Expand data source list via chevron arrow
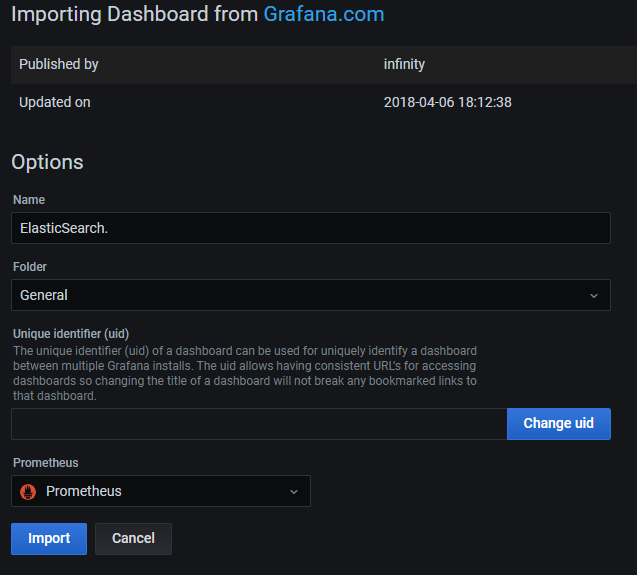The height and width of the screenshot is (575, 637). [294, 492]
